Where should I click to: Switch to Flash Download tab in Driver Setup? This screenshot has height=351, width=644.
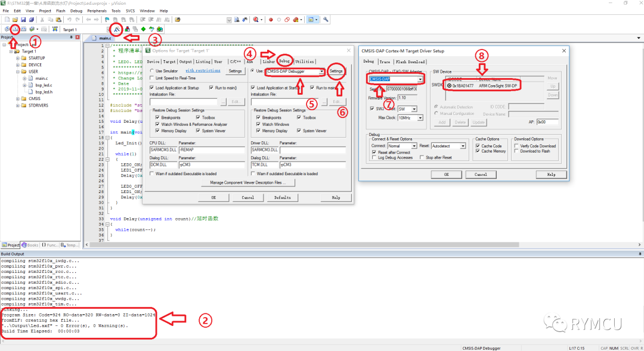click(410, 62)
